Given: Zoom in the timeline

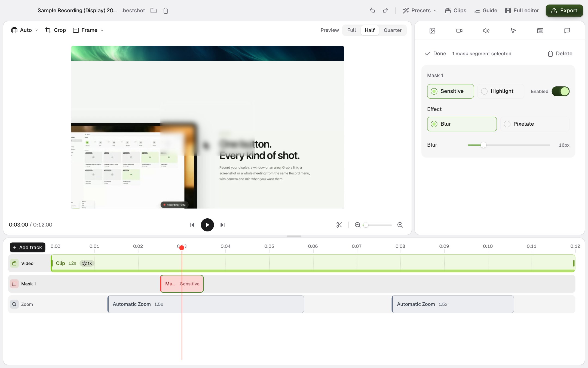Looking at the screenshot, I should 400,225.
